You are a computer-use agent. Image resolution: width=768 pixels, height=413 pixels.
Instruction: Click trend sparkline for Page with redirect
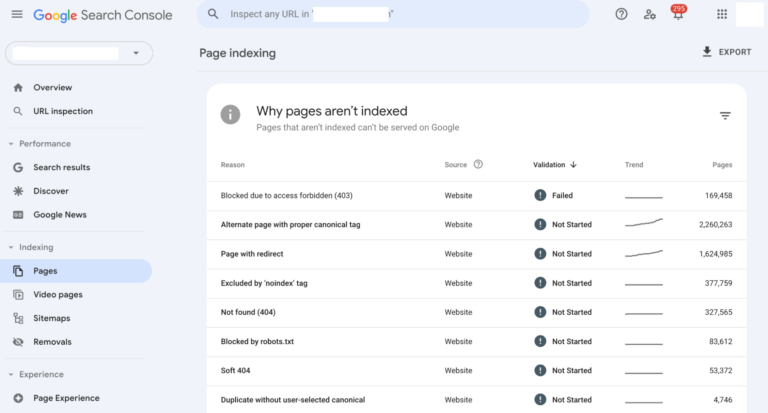644,253
